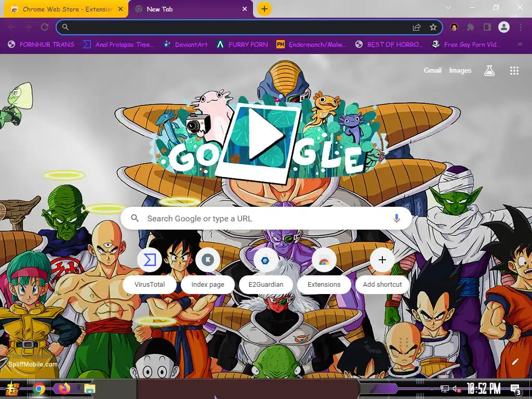Open the DeviantArt bookmark
This screenshot has width=532, height=399.
coord(185,45)
